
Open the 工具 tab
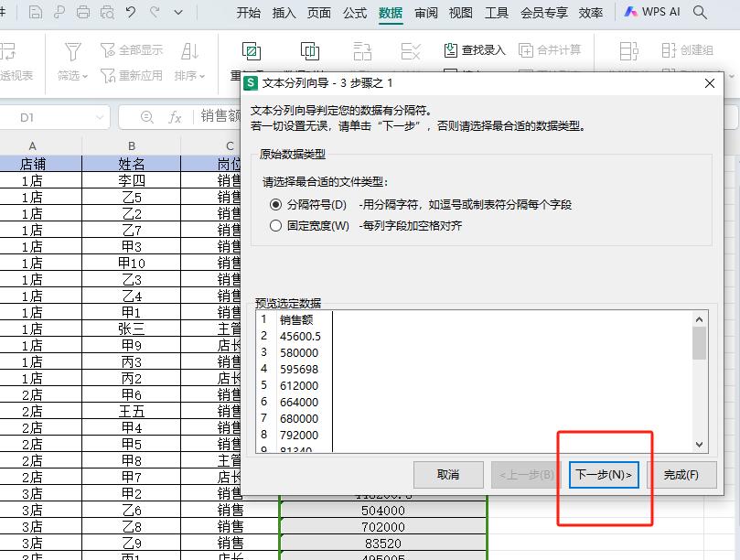[x=497, y=12]
